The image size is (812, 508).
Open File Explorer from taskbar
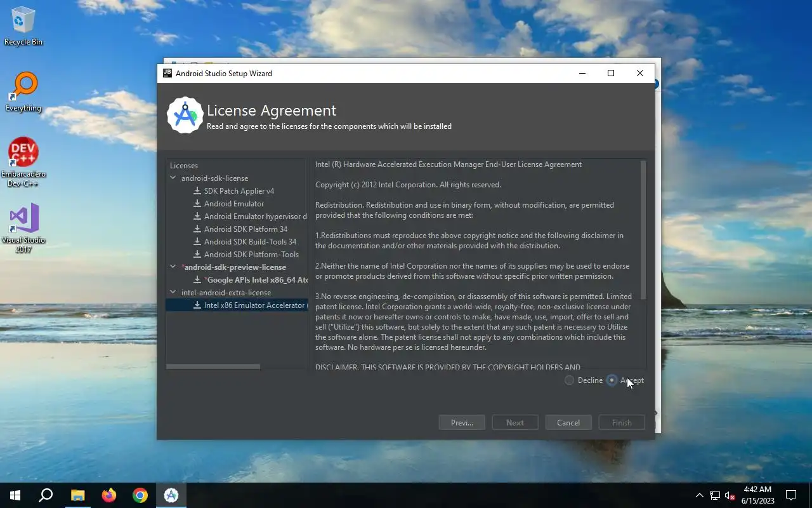(77, 495)
